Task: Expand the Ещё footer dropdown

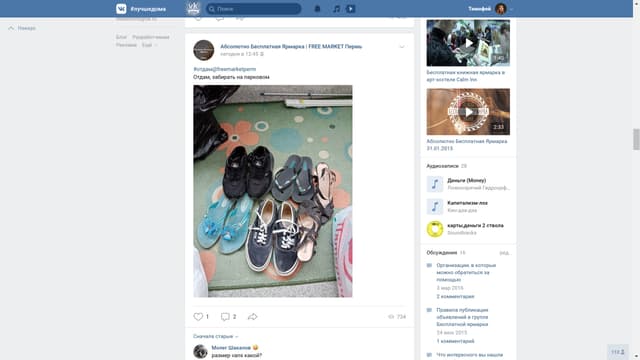Action: click(149, 45)
